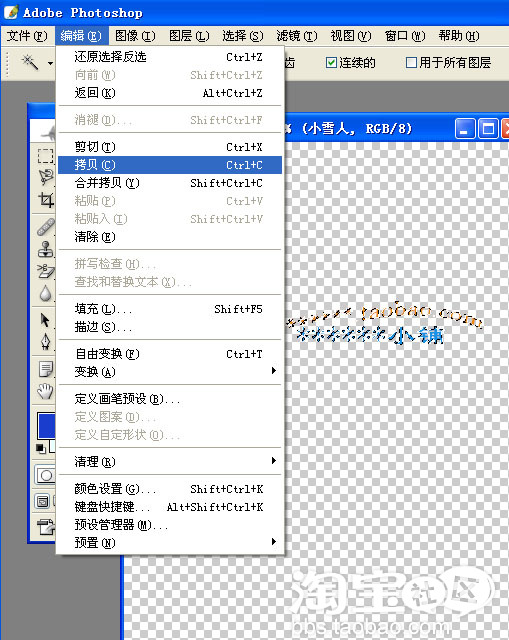Viewport: 509px width, 640px height.
Task: Open the tool preset picker arrow
Action: 50,63
